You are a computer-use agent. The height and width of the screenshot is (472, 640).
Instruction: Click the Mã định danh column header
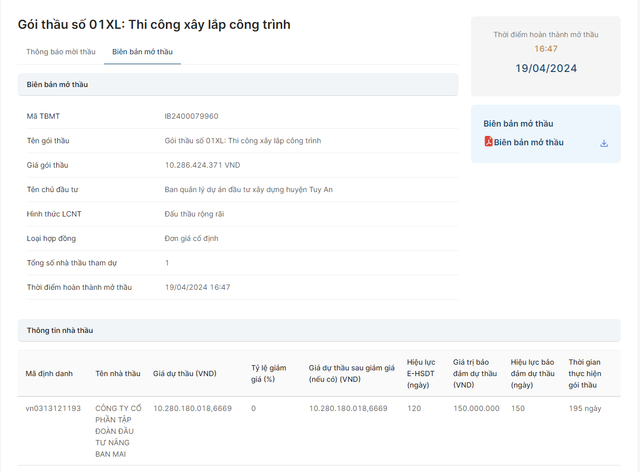49,373
